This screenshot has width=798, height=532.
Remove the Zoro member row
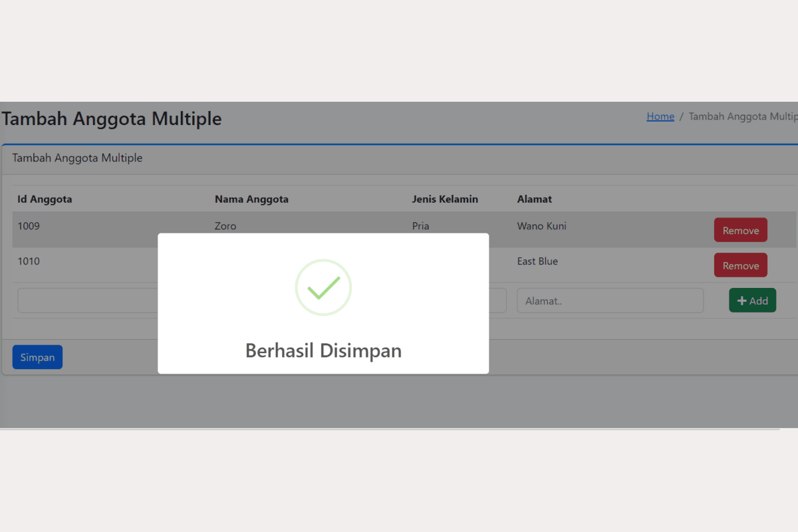pos(740,230)
